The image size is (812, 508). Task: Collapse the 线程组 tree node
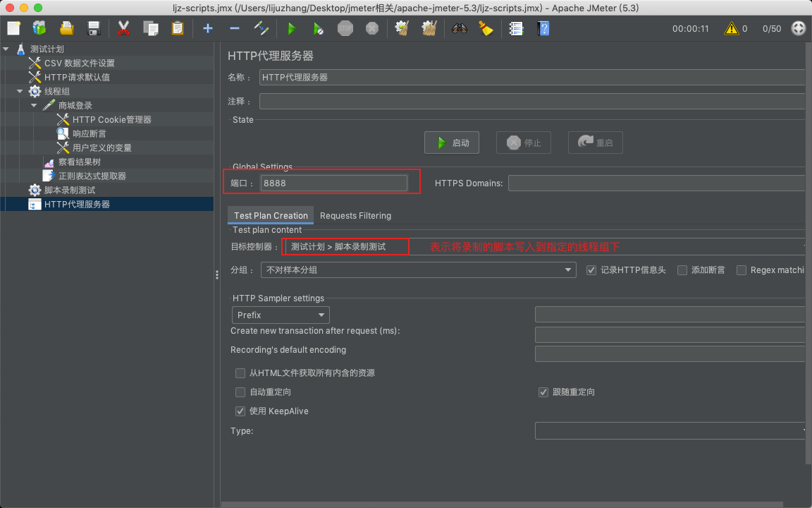20,91
